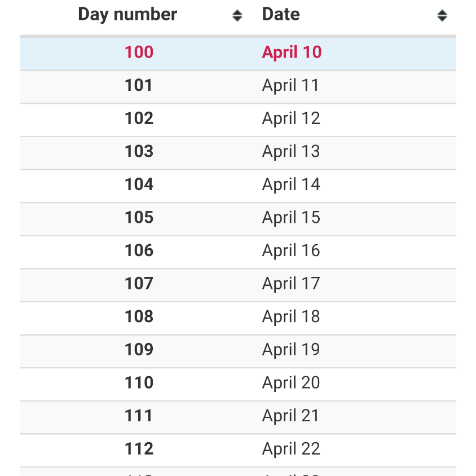Select the April 20 date cell
This screenshot has width=476, height=476.
(291, 383)
